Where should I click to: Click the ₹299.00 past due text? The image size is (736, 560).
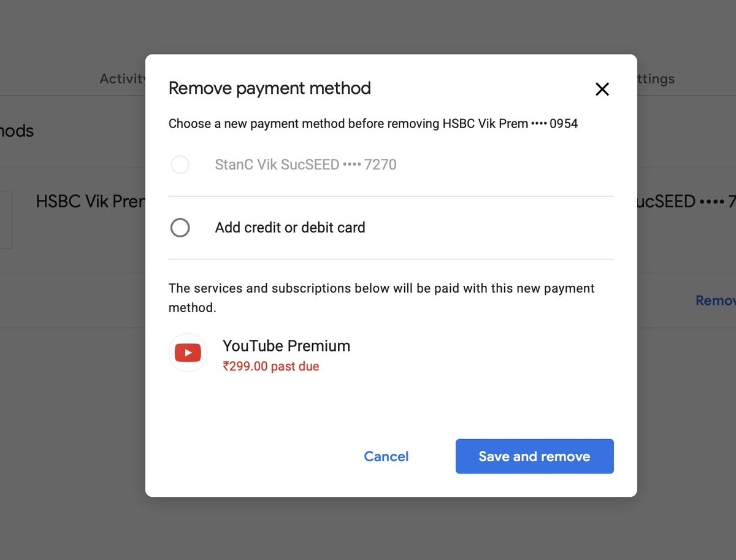coord(271,367)
